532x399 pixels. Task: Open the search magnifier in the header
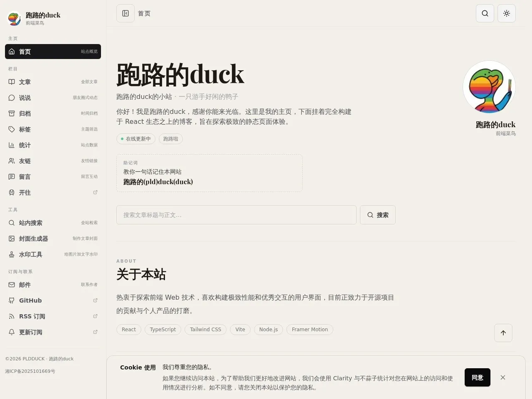point(485,13)
